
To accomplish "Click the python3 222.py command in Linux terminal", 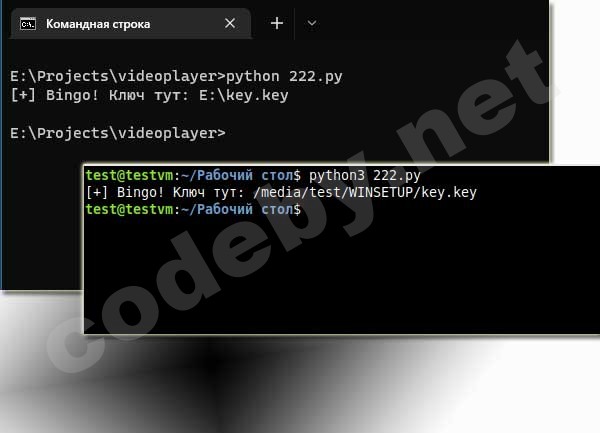I will click(365, 176).
